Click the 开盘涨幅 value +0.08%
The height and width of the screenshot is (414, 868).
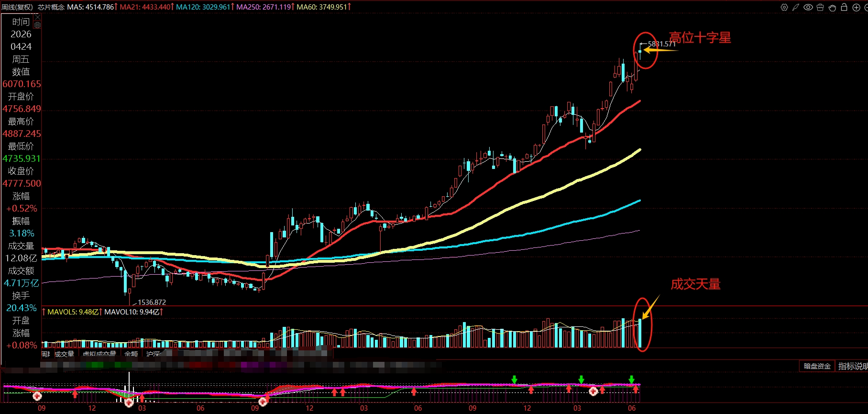click(x=22, y=346)
